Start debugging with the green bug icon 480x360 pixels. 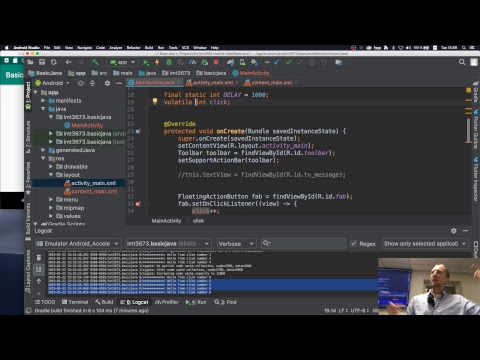coord(169,62)
